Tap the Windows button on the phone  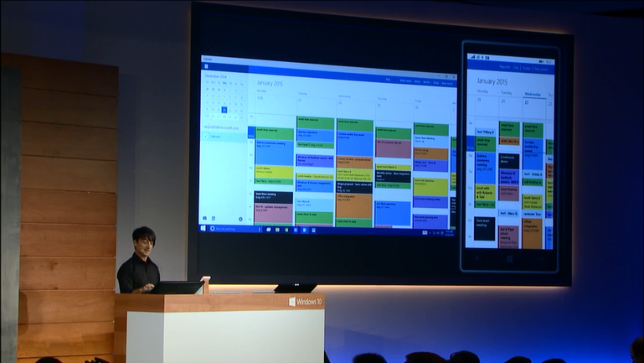509,258
